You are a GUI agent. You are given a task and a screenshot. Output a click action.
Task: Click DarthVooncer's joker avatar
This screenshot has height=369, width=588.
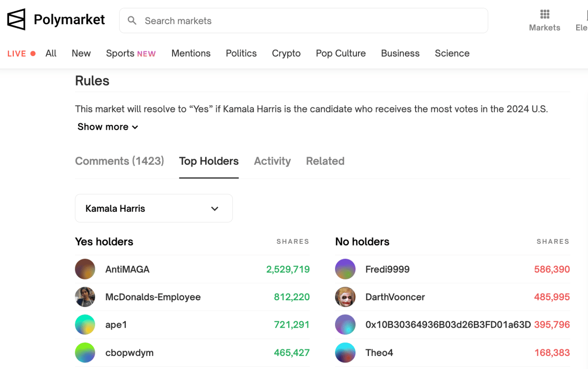[345, 297]
